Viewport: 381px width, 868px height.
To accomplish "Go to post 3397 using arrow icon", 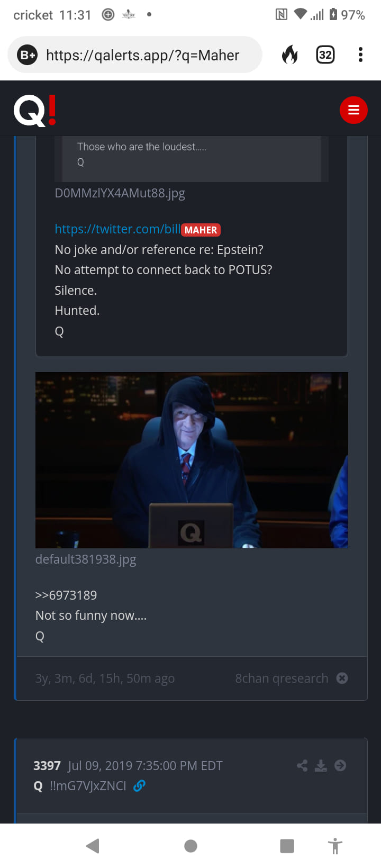I will 340,765.
